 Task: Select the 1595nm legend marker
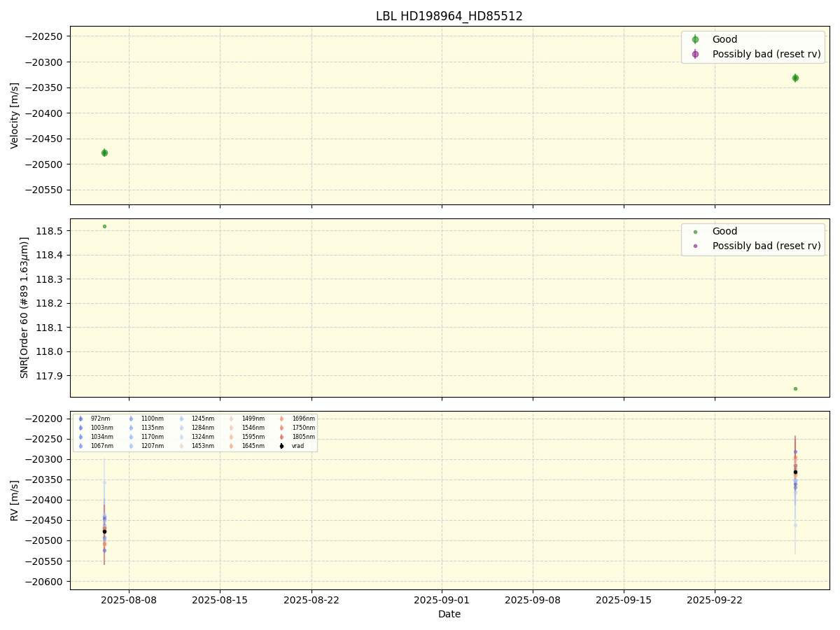232,437
